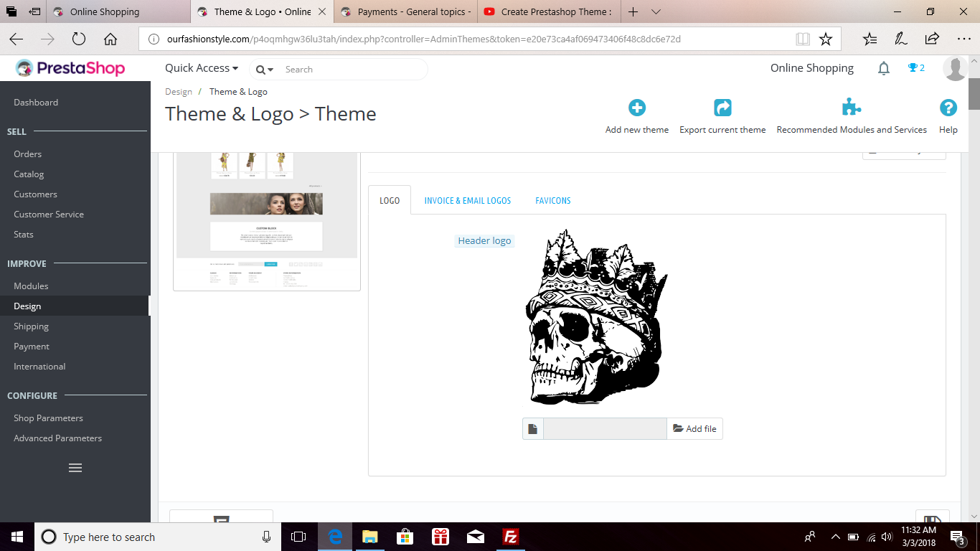Open Dashboard in the sidebar
The width and height of the screenshot is (980, 551).
(36, 103)
